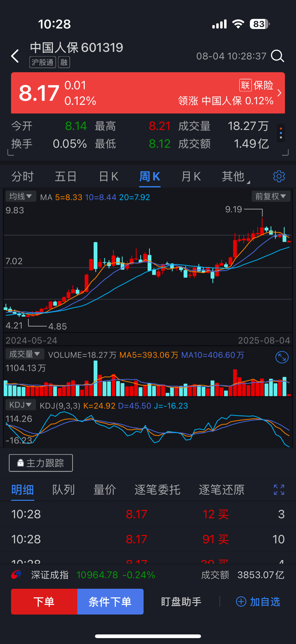This screenshot has height=644, width=296.
Task: Tap the 换手 0.05% value
Action: pyautogui.click(x=70, y=144)
